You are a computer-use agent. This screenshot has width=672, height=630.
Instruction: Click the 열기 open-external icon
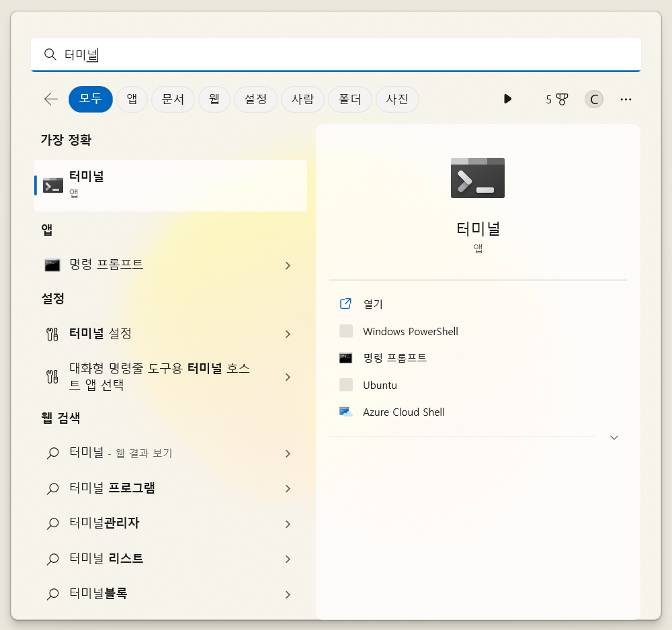(x=345, y=304)
